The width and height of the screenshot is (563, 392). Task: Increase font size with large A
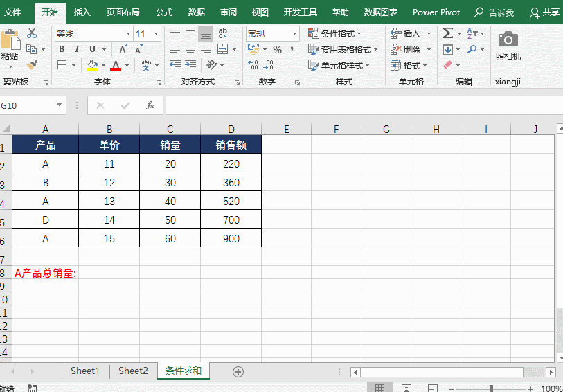point(123,50)
